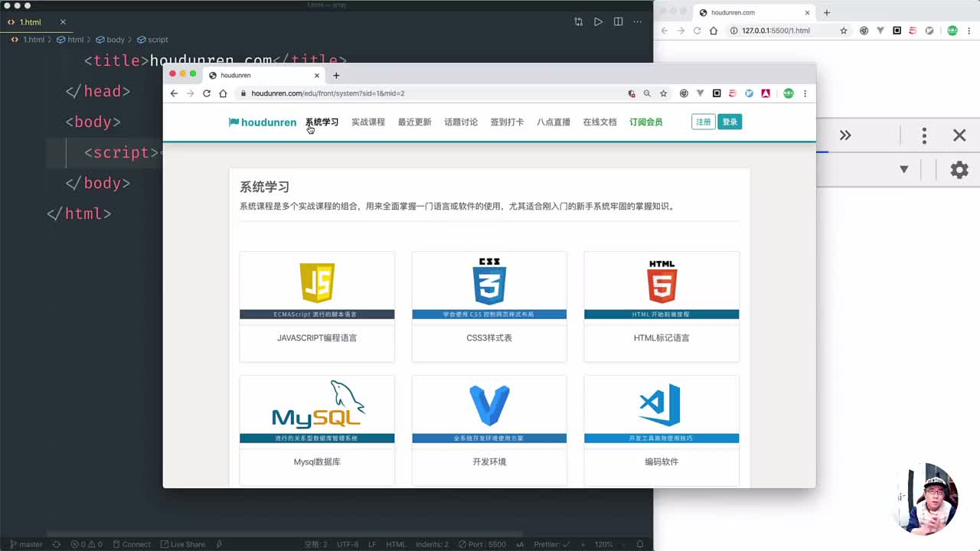Open 开发环境 course card
The height and width of the screenshot is (551, 980).
489,430
